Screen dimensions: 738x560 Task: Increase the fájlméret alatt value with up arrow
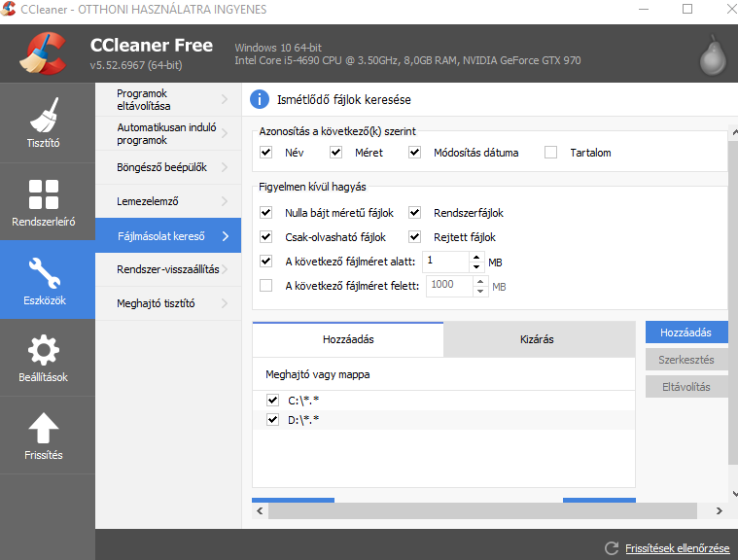coord(476,257)
